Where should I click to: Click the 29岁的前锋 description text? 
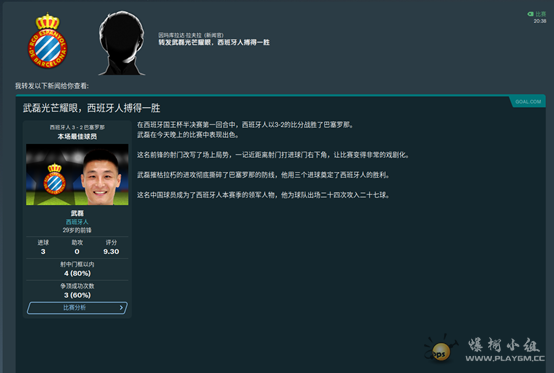pos(77,230)
